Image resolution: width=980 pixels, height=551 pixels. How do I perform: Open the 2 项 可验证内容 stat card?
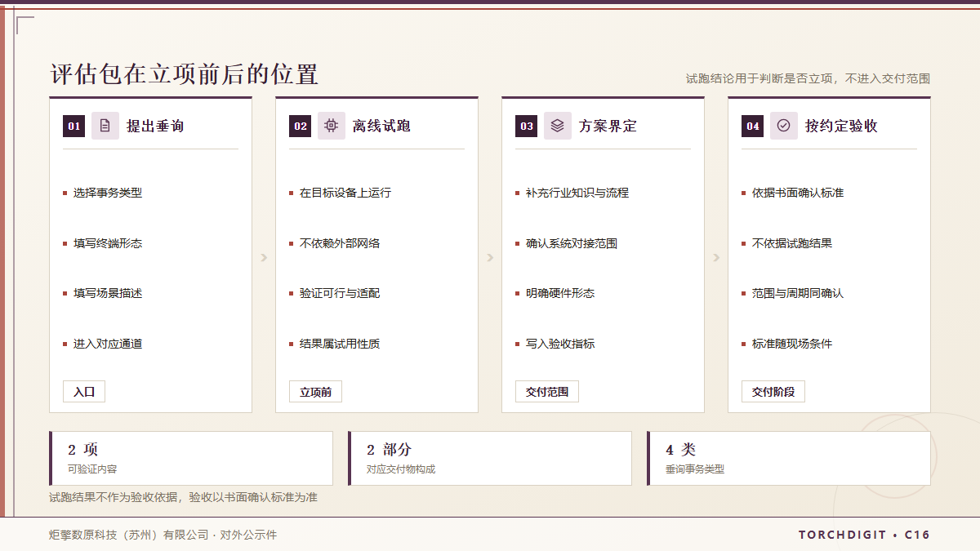(x=191, y=458)
